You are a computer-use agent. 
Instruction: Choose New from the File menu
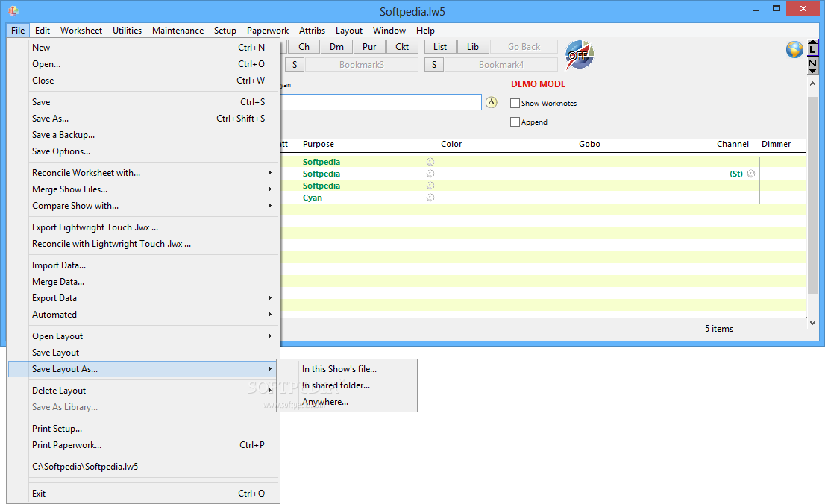coord(144,48)
